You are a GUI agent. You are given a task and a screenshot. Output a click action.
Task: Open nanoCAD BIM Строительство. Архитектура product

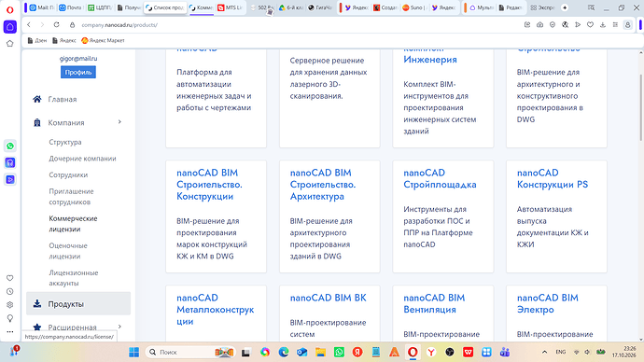pos(322,185)
